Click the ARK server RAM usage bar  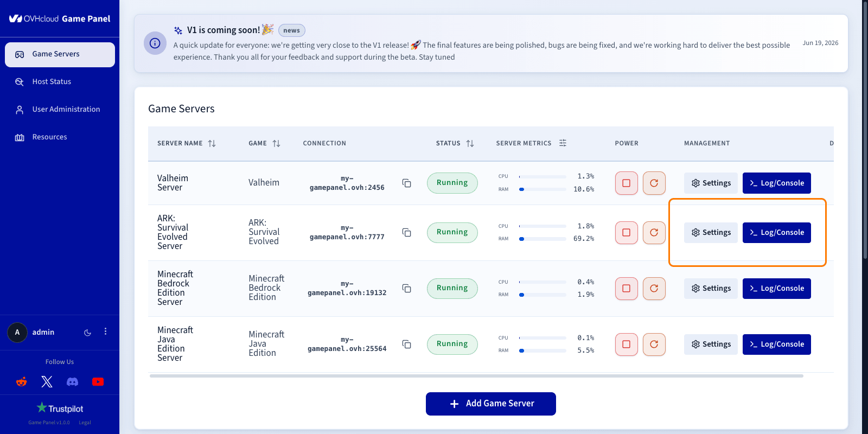542,239
